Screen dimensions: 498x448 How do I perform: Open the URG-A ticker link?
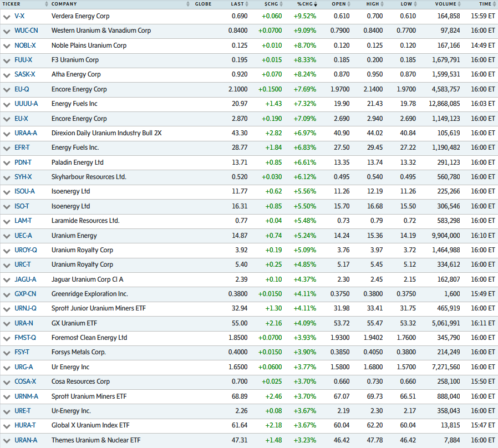[24, 367]
